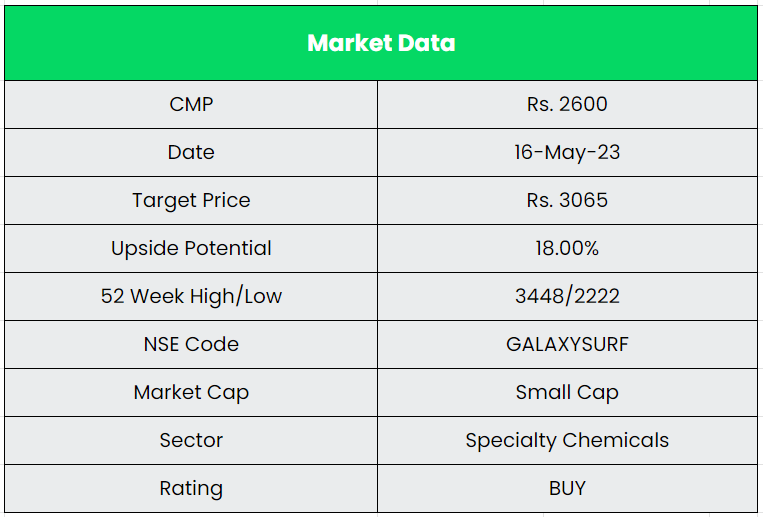Select the 18.00% upside value cell
This screenshot has width=763, height=517.
click(567, 248)
